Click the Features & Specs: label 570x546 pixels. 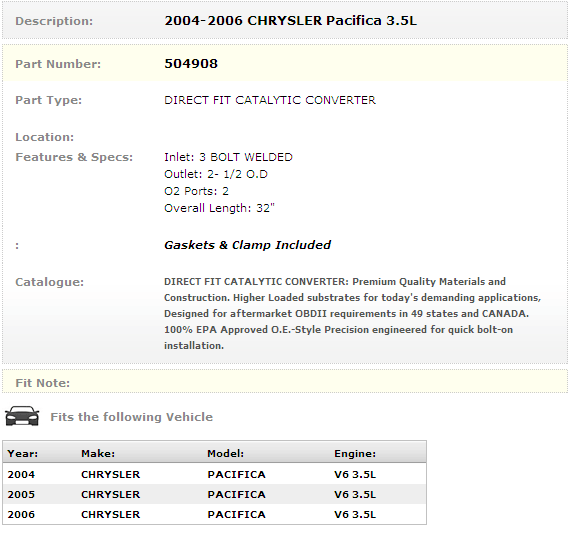(74, 157)
